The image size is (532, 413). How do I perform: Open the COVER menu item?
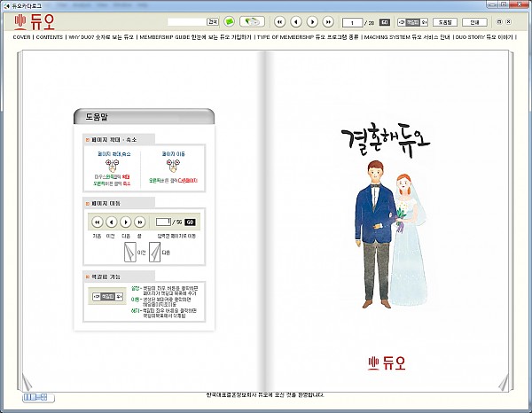[21, 37]
